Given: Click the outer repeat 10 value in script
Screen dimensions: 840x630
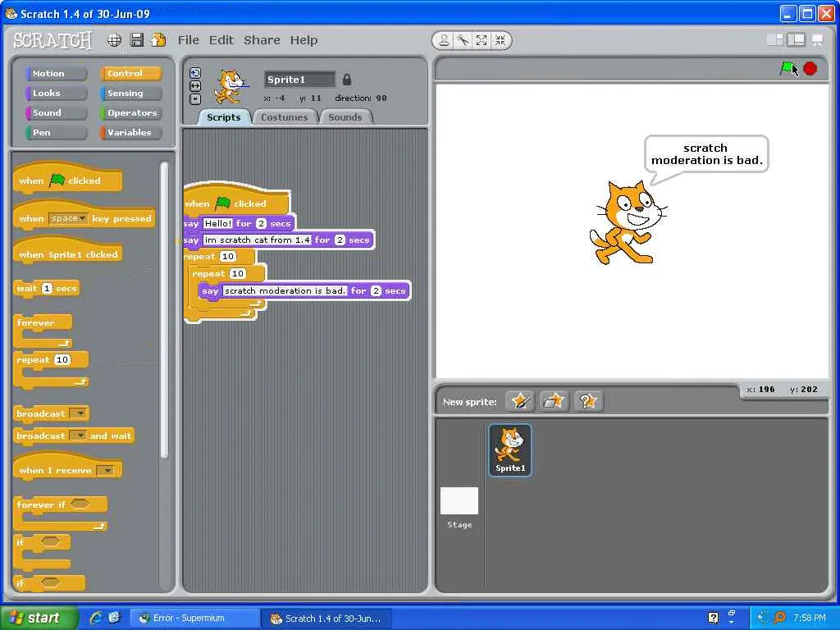Looking at the screenshot, I should click(228, 257).
